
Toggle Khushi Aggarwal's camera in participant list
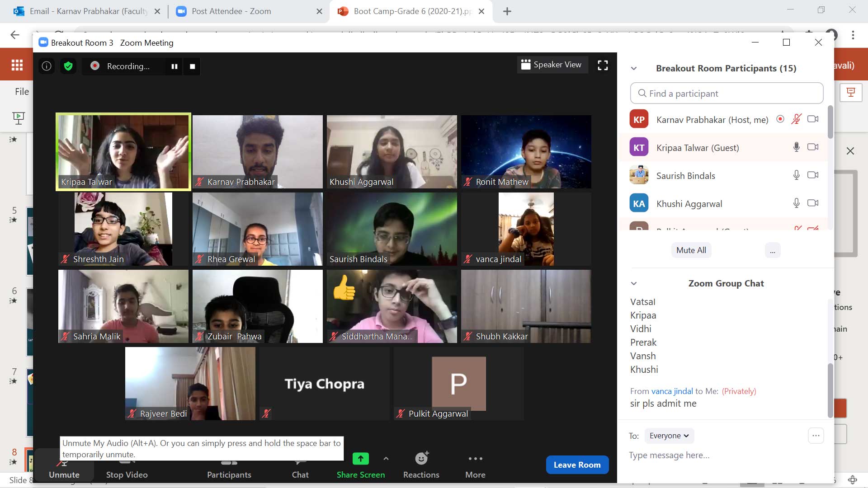[813, 203]
